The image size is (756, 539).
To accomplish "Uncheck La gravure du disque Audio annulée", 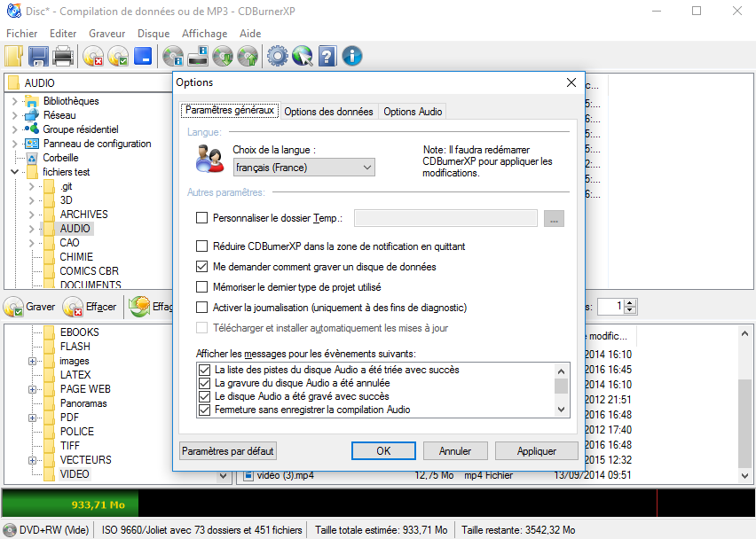I will (204, 384).
